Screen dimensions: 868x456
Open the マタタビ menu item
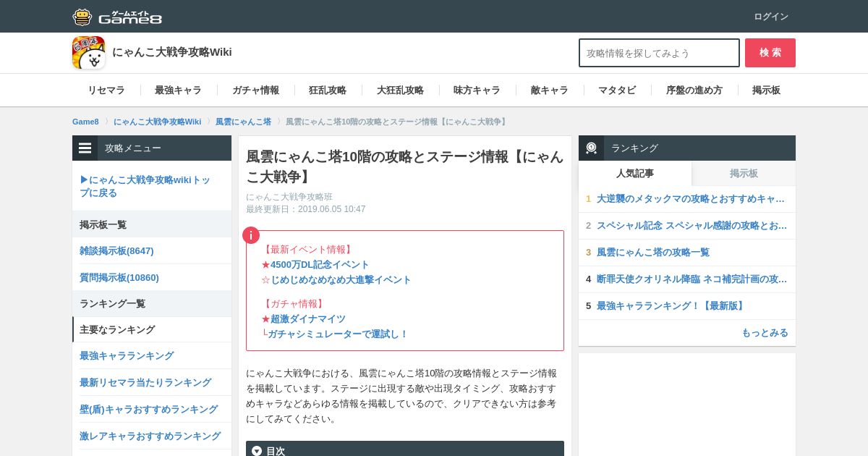click(617, 90)
